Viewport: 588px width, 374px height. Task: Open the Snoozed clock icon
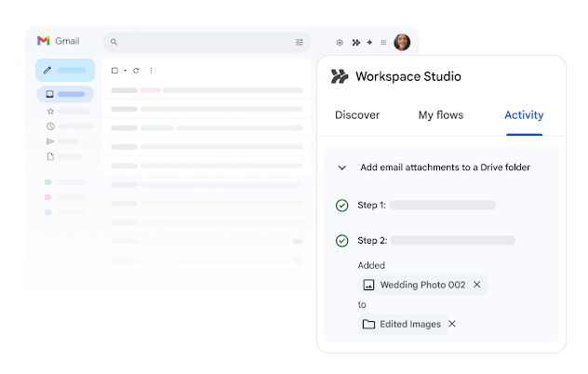(x=50, y=126)
